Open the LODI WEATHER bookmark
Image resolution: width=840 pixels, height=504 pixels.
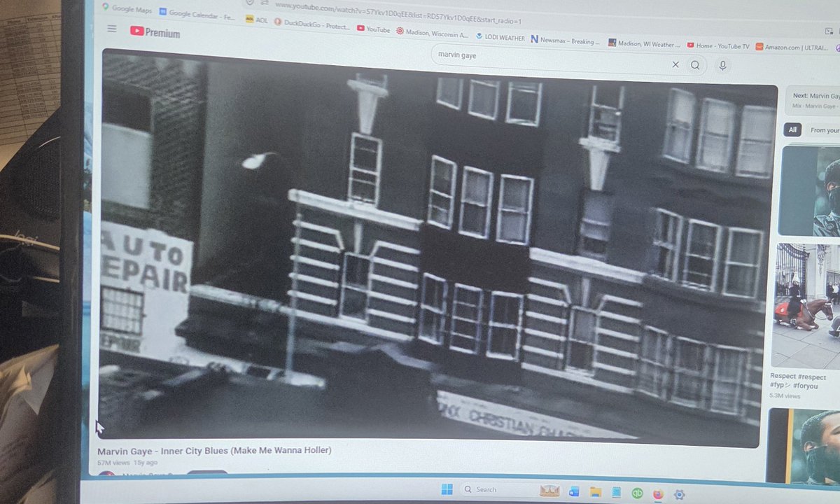coord(500,37)
